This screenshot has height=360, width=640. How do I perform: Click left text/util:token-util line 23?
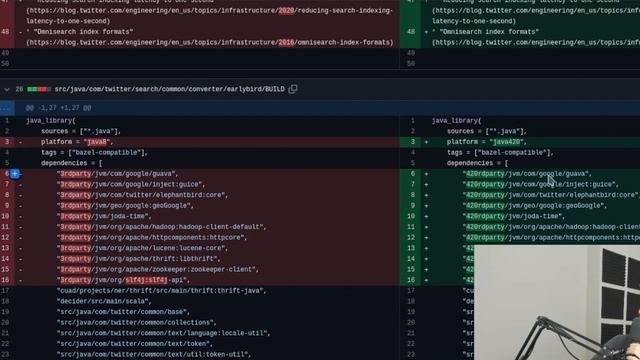(x=154, y=354)
